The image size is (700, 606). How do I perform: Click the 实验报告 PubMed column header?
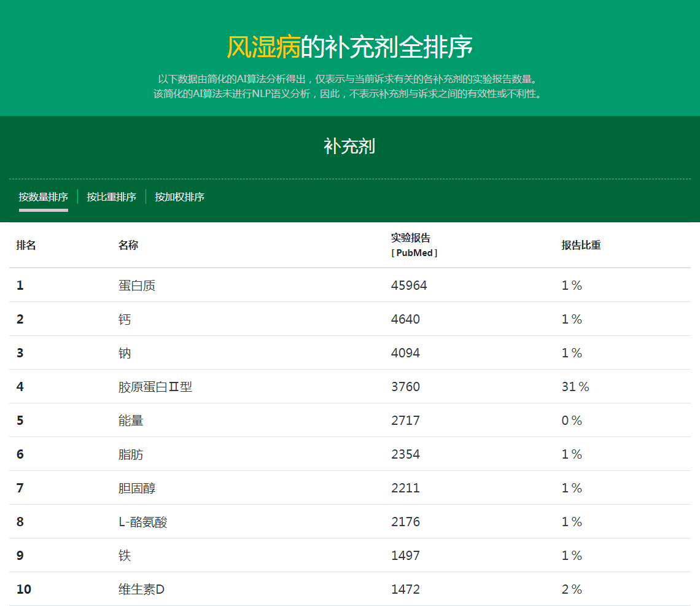click(414, 244)
